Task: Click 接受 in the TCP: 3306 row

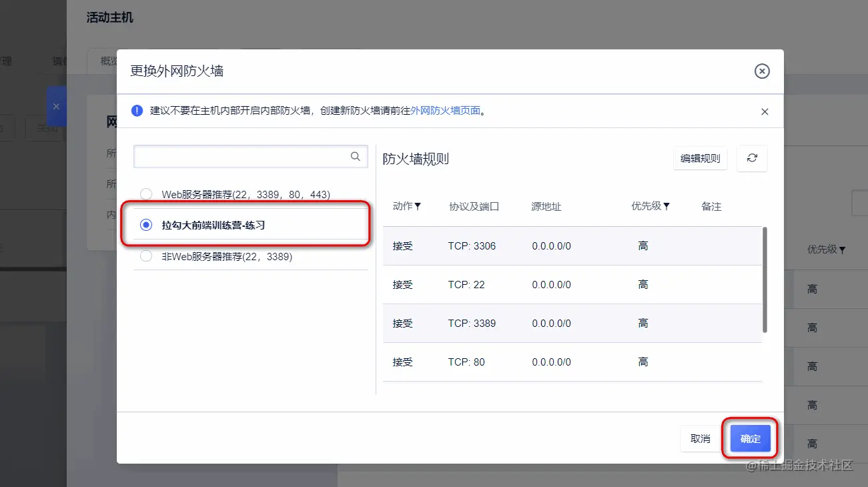Action: [x=402, y=246]
